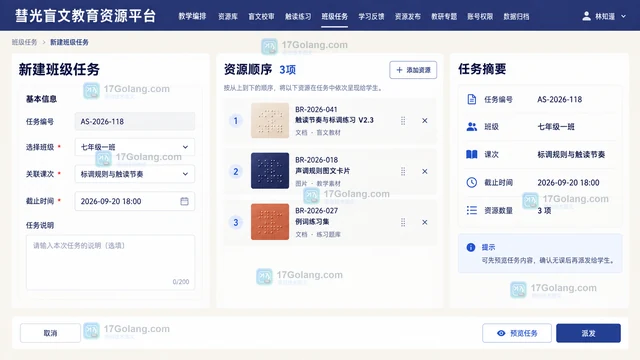This screenshot has height=360, width=640.
Task: Click the orange BR-2026-027 thumbnail
Action: [x=270, y=222]
